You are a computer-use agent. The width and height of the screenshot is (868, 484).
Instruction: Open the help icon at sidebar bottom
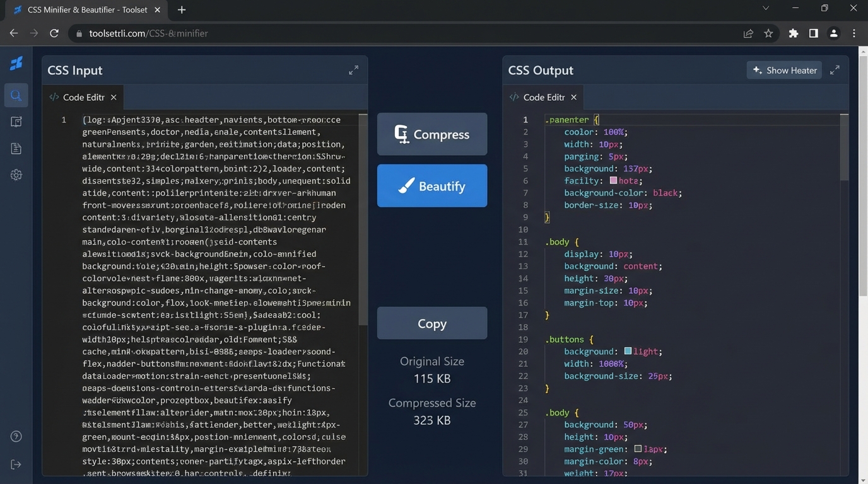coord(16,435)
